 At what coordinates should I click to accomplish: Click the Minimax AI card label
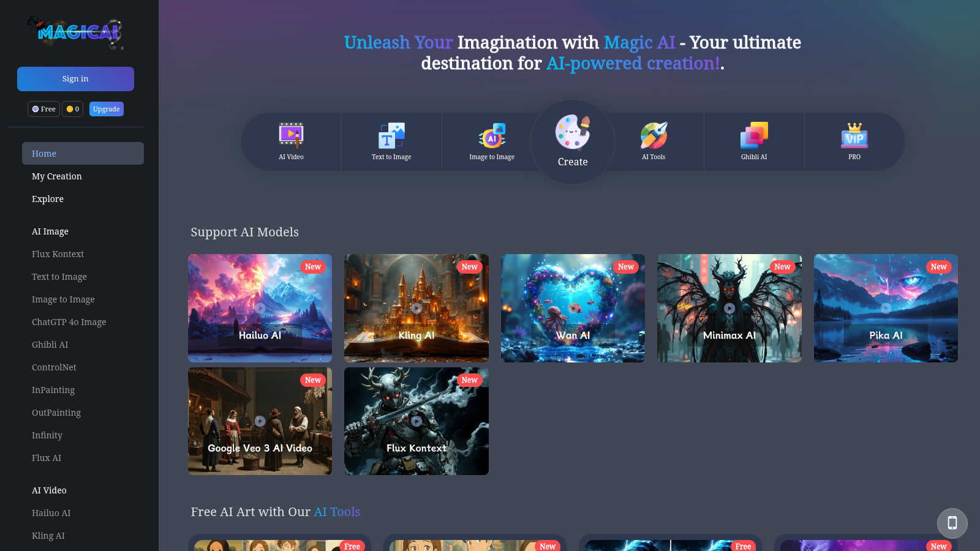729,335
